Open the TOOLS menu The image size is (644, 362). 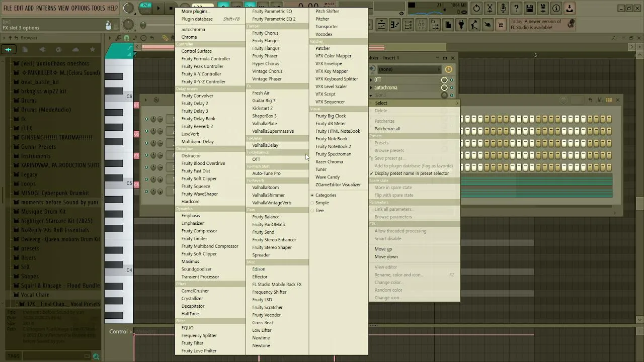(98, 8)
